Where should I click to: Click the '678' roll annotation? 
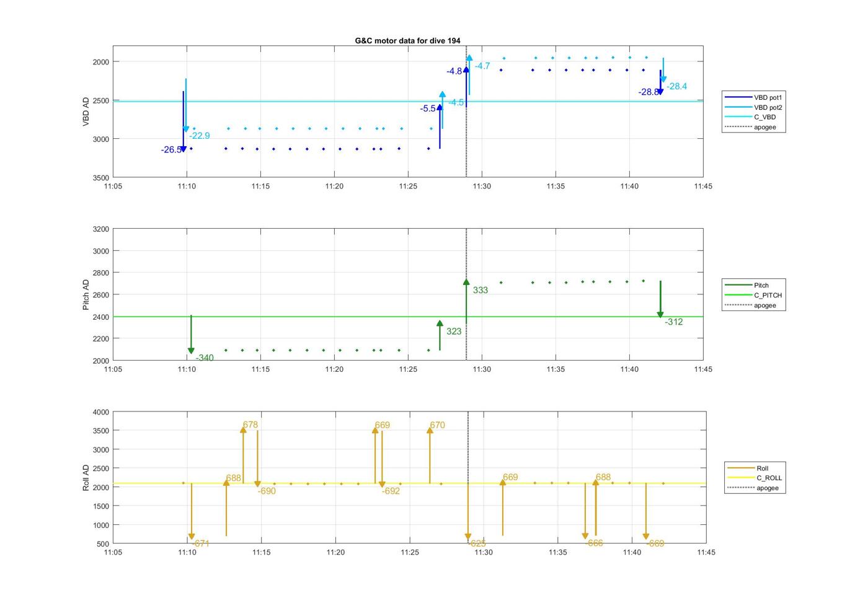[250, 425]
